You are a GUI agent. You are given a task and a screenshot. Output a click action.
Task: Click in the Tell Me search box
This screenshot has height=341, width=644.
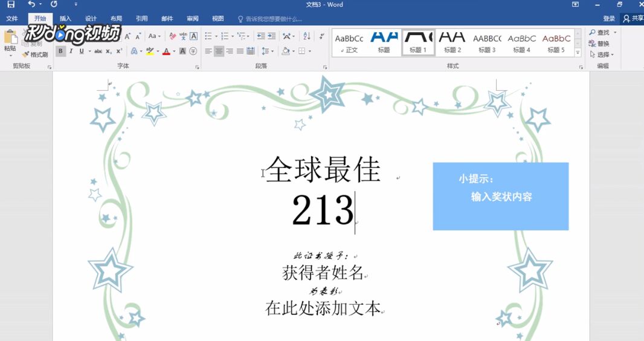(270, 19)
